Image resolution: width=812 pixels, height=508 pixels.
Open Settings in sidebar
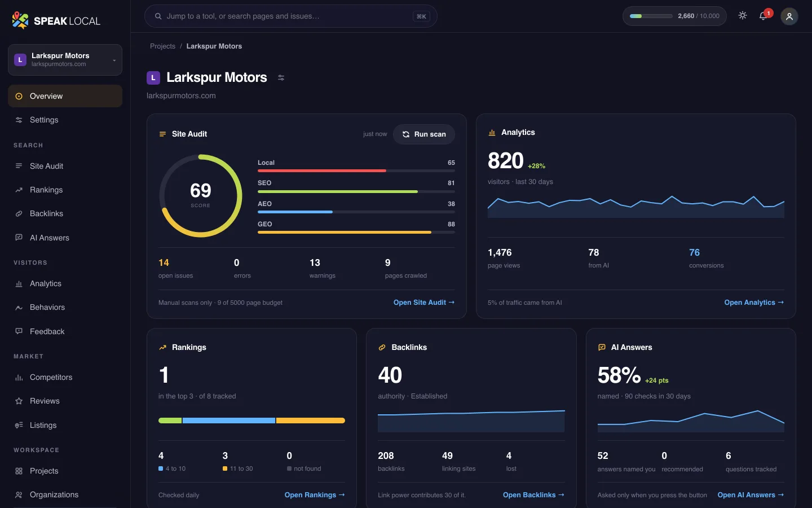(x=65, y=120)
